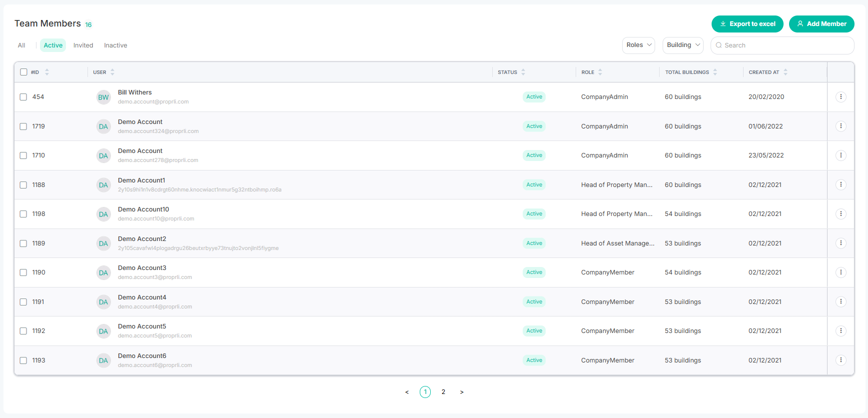The image size is (868, 418).
Task: Click the DA avatar for Demo Account3
Action: point(103,272)
